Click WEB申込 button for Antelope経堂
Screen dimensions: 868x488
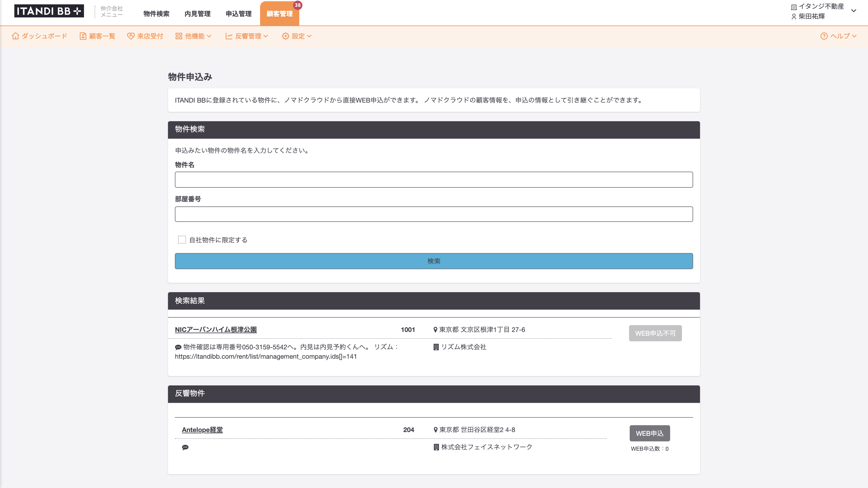pos(650,434)
